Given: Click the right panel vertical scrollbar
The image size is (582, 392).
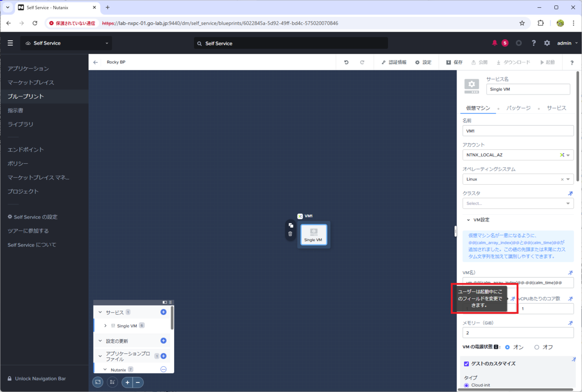Looking at the screenshot, I should pyautogui.click(x=577, y=126).
